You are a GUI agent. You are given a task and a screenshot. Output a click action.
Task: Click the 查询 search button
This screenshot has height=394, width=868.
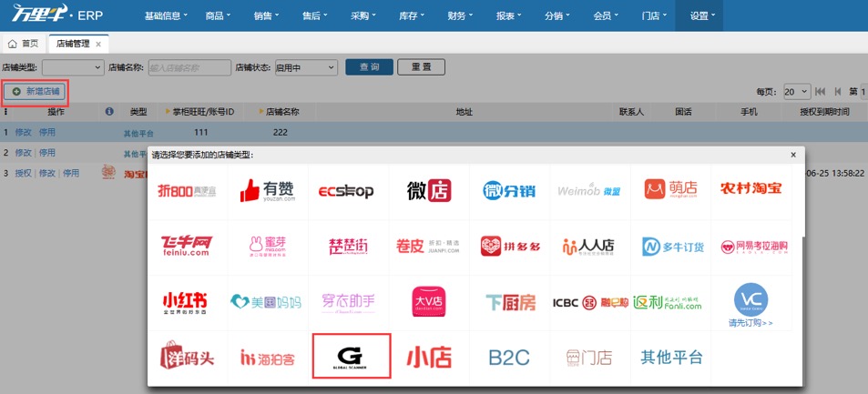[x=369, y=67]
